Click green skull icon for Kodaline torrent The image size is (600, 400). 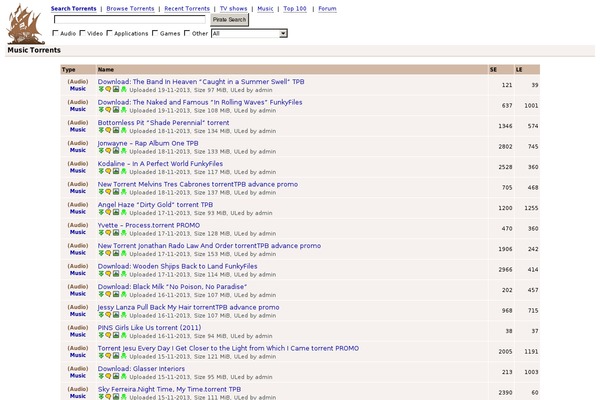click(124, 171)
